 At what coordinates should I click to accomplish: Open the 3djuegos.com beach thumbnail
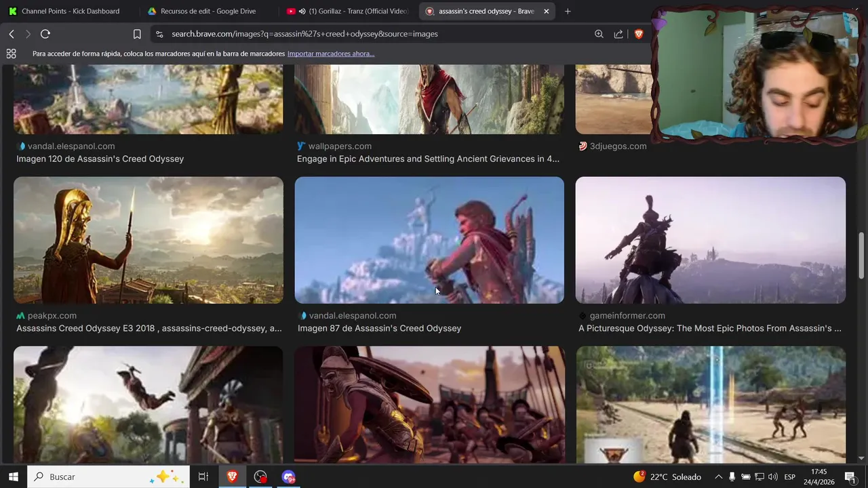coord(614,99)
